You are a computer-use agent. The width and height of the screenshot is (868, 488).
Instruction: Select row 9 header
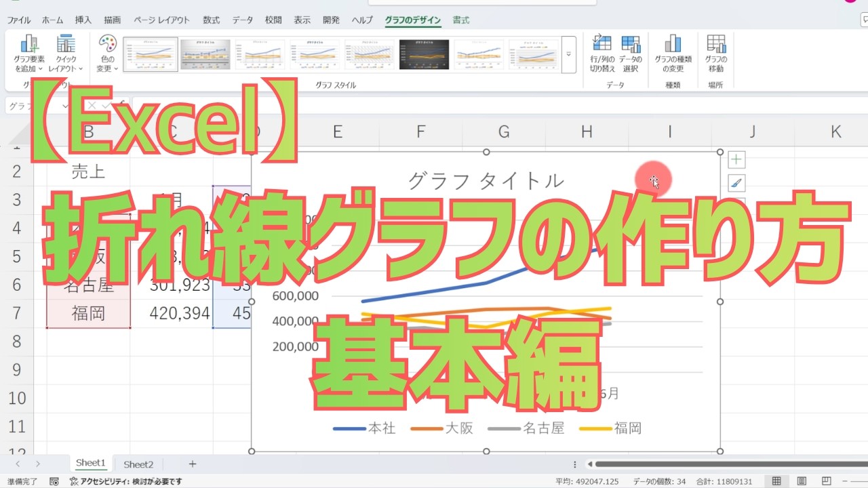[16, 369]
